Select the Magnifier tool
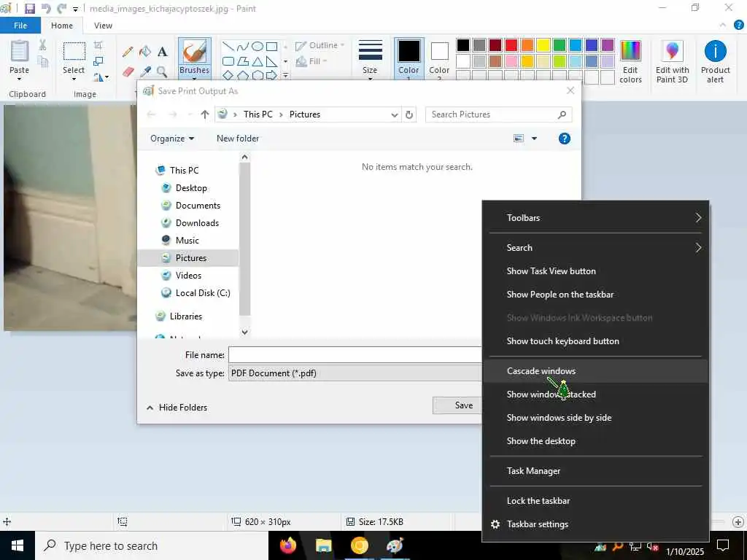Image resolution: width=747 pixels, height=560 pixels. pyautogui.click(x=162, y=71)
